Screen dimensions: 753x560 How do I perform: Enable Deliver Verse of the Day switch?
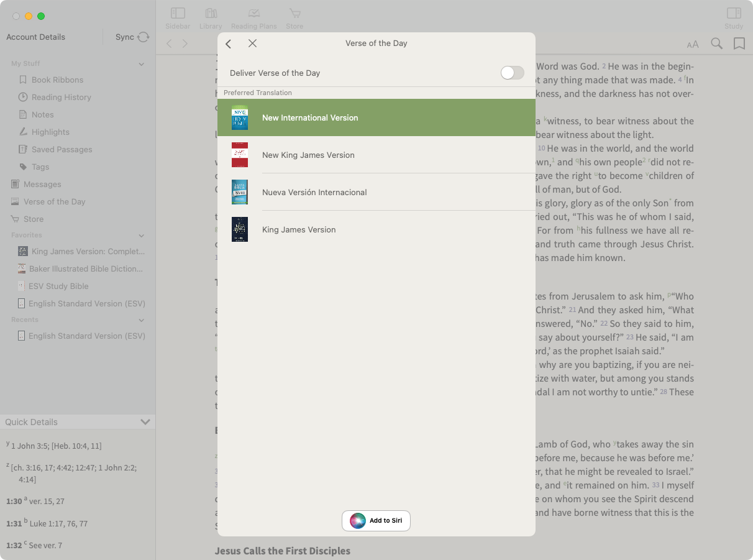click(513, 73)
